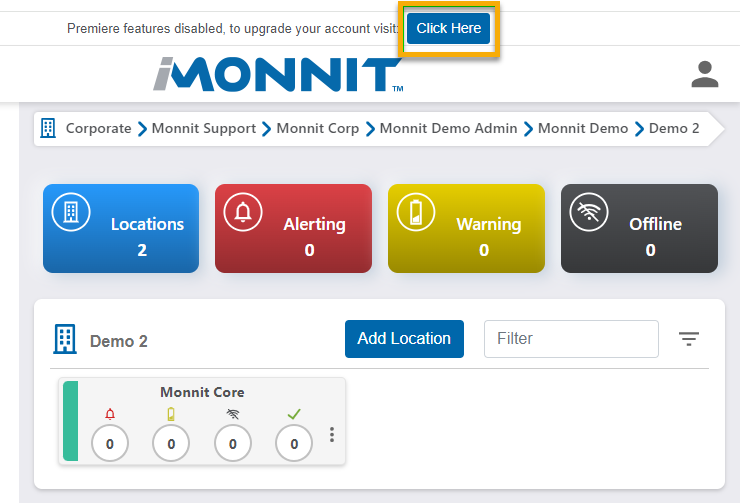Focus the Filter text field
This screenshot has height=503, width=740.
click(x=571, y=339)
